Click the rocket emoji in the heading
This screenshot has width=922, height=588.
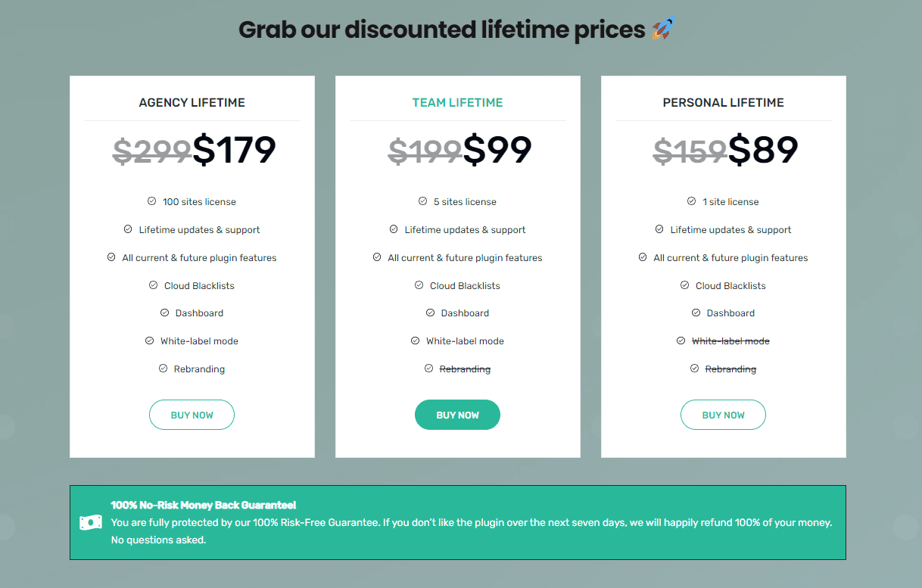point(662,30)
